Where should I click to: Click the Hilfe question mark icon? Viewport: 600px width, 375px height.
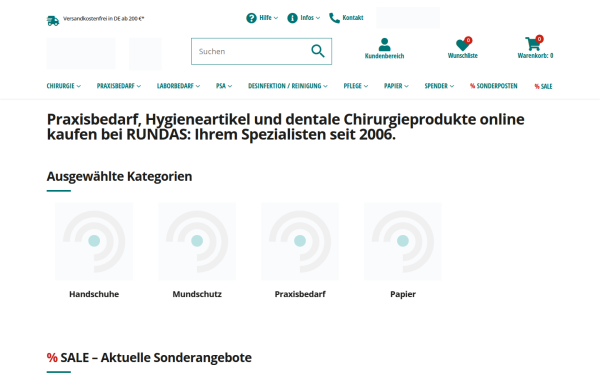click(x=251, y=18)
